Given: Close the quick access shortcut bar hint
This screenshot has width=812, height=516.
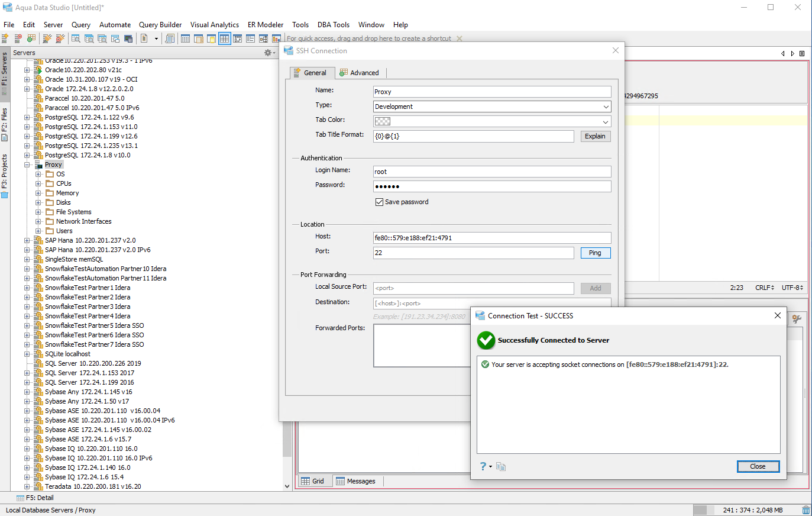Looking at the screenshot, I should coord(460,39).
